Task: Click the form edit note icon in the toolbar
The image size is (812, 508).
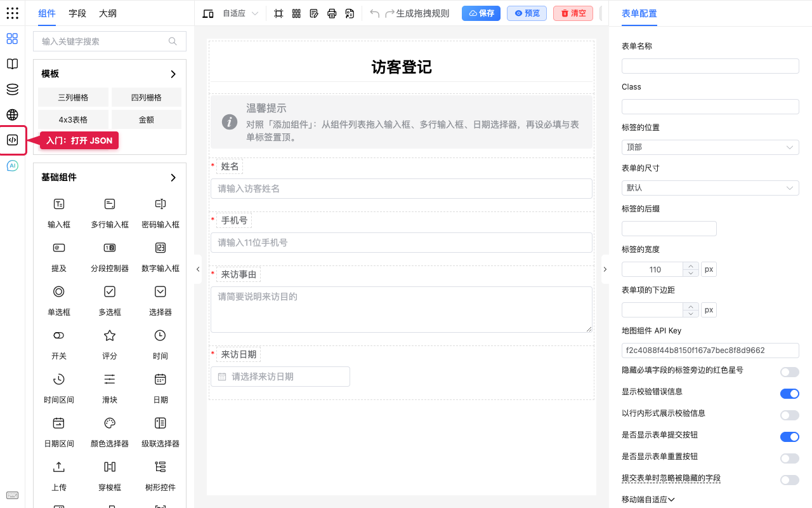Action: tap(314, 13)
